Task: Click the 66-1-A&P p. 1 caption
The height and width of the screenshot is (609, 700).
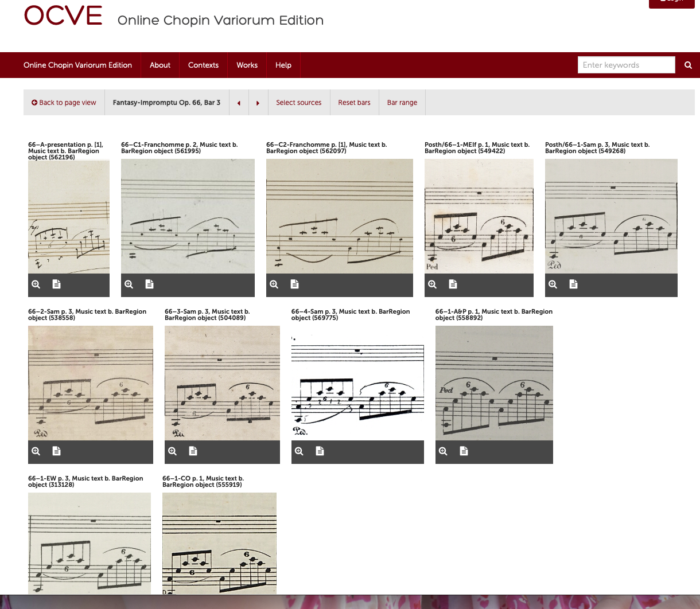Action: click(x=494, y=315)
